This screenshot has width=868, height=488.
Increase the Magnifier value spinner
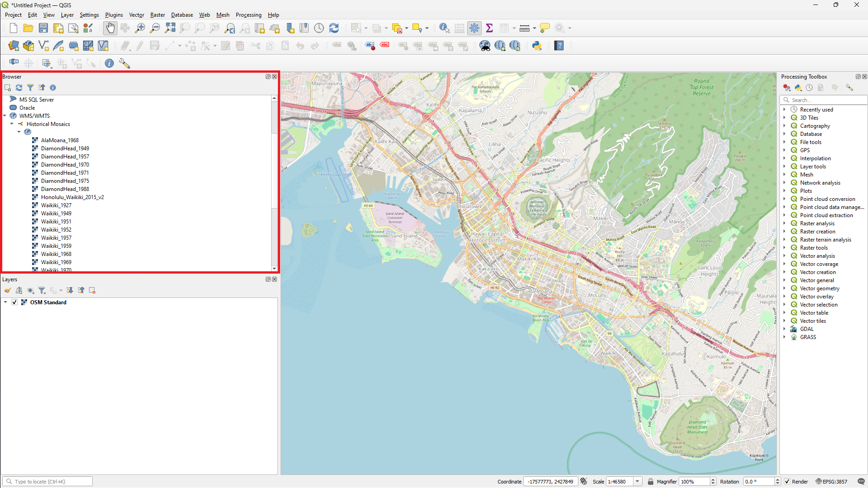click(x=713, y=480)
